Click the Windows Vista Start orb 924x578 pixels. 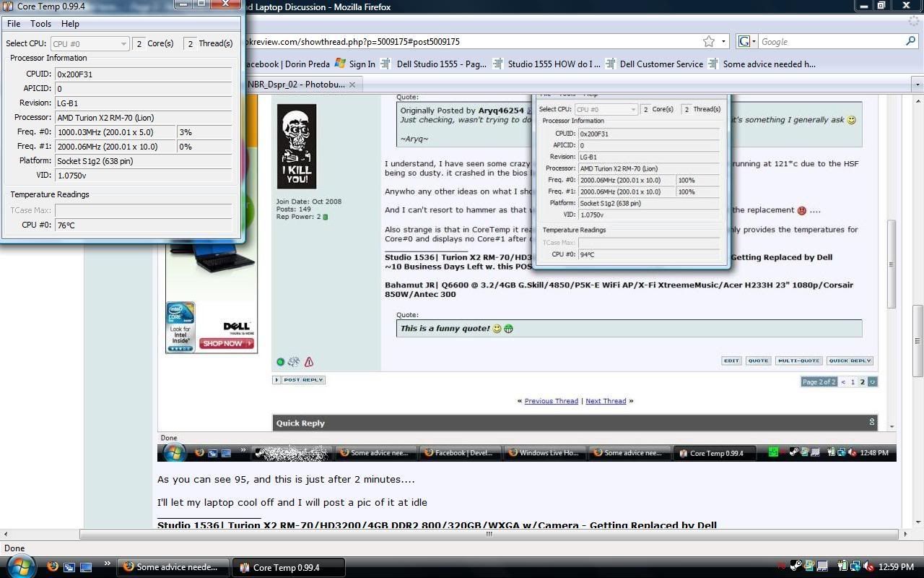[x=19, y=566]
